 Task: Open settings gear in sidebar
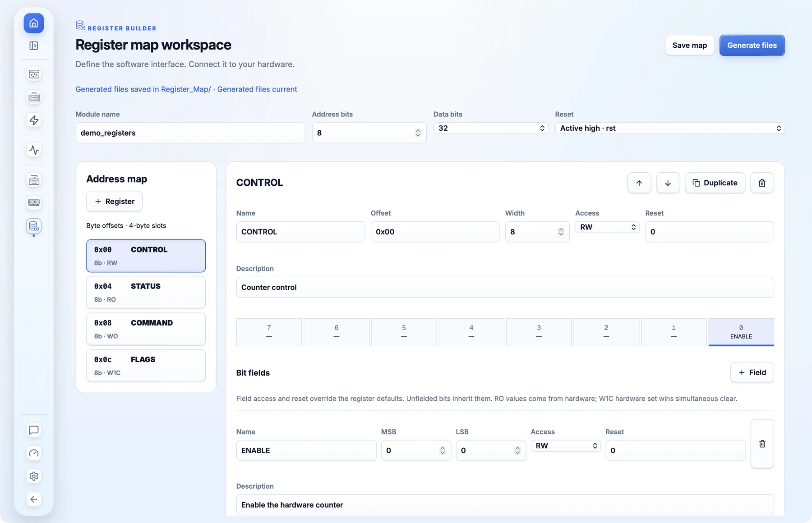coord(34,476)
